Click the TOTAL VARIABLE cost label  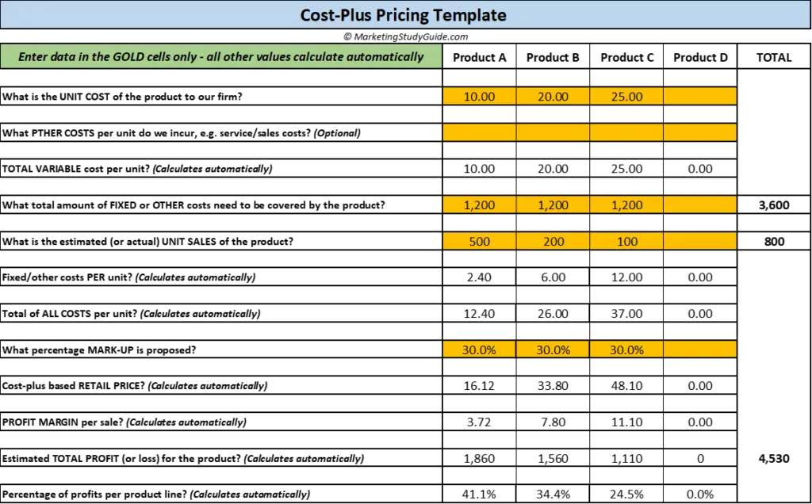pyautogui.click(x=137, y=169)
